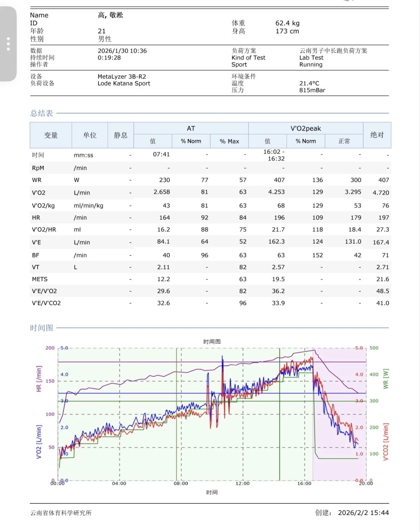The image size is (420, 532).
Task: Click the 总结表 section heading
Action: click(x=41, y=113)
